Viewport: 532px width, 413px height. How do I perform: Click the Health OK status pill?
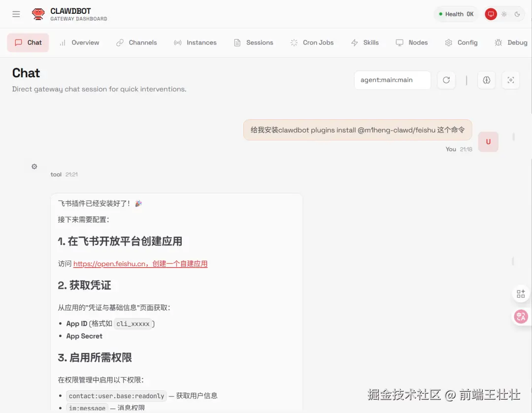(456, 14)
